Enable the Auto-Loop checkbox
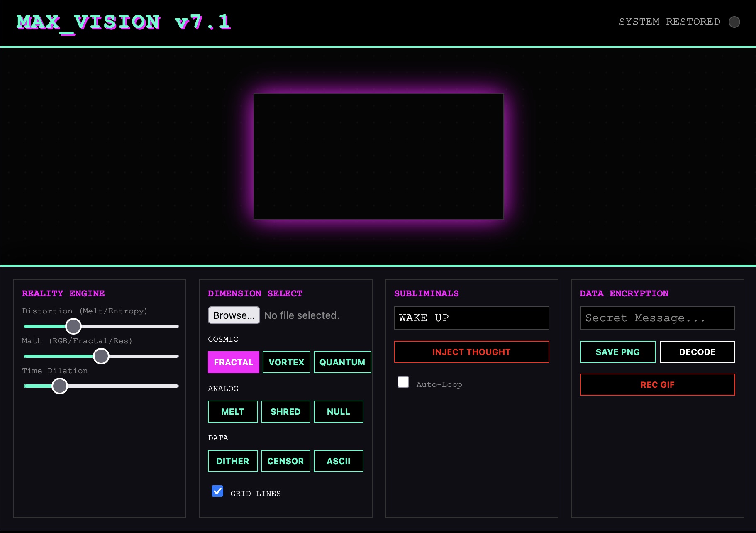This screenshot has width=756, height=533. (x=403, y=382)
